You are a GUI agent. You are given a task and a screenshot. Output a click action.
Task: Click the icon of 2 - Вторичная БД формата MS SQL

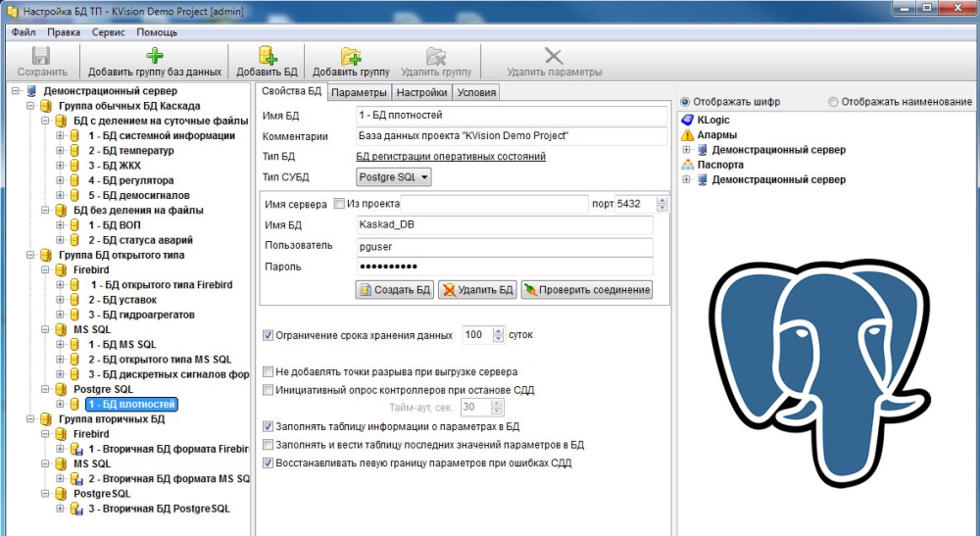[x=76, y=479]
